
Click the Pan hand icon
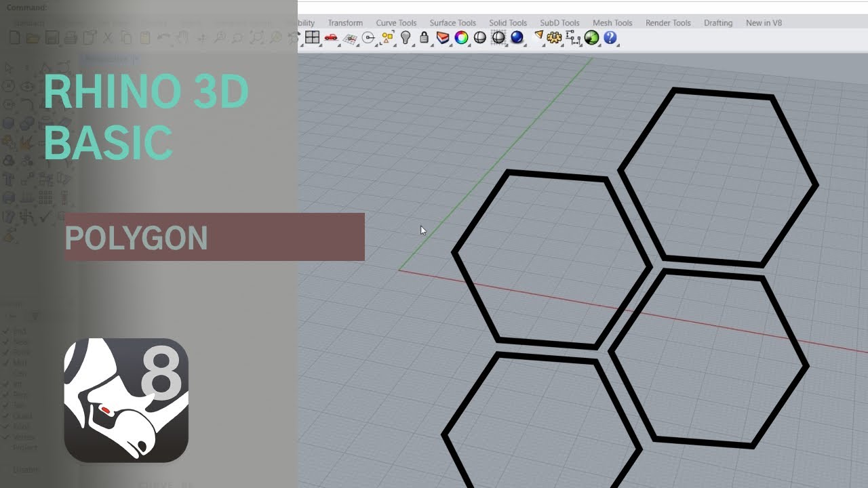point(182,38)
